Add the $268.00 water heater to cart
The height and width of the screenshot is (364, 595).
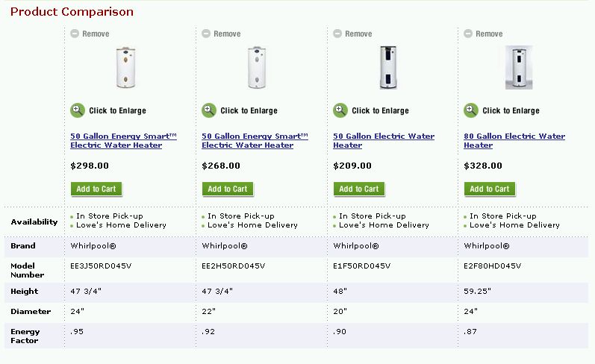[x=228, y=189]
